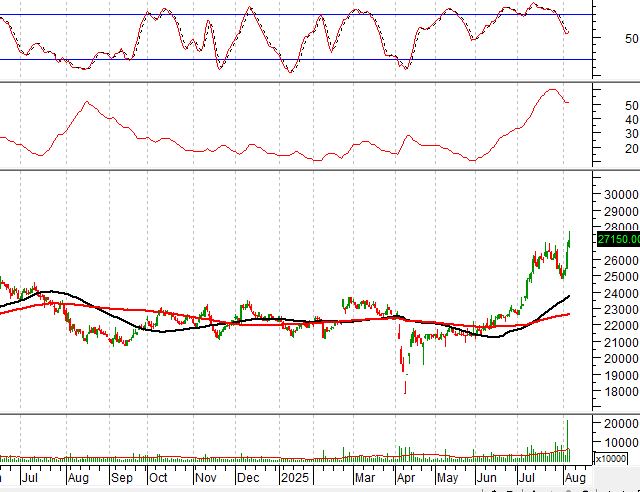The height and width of the screenshot is (492, 640).
Task: Click the 40 label on middle indicator axis
Action: [x=603, y=120]
